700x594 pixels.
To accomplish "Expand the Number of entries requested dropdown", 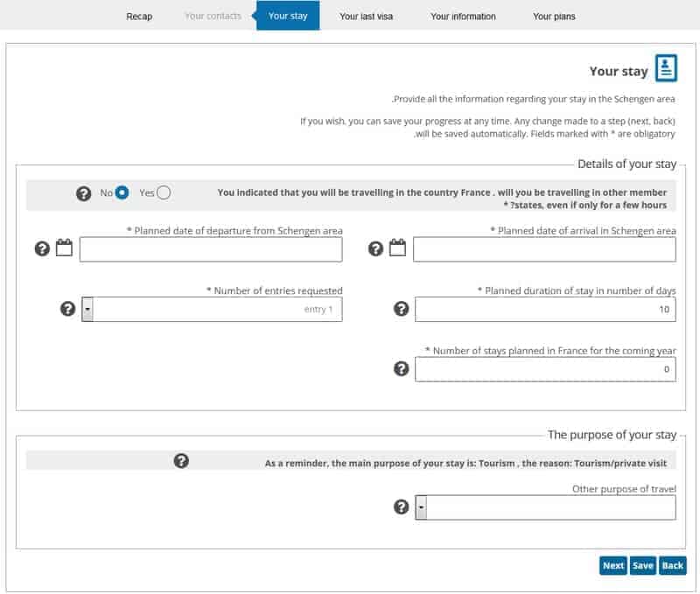I will click(87, 310).
